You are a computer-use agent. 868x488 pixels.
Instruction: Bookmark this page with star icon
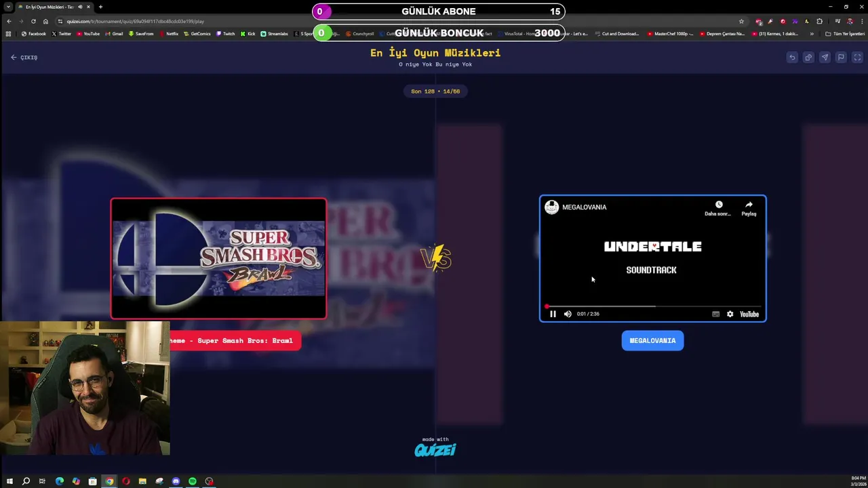pyautogui.click(x=741, y=21)
